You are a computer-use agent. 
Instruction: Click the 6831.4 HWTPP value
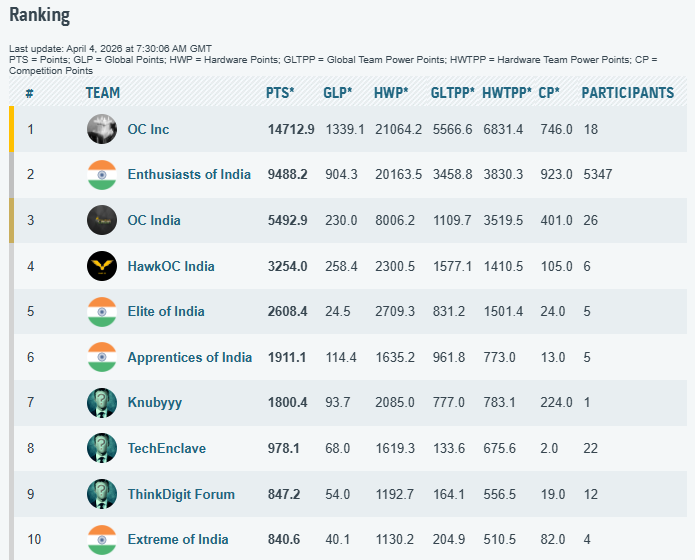pyautogui.click(x=503, y=129)
